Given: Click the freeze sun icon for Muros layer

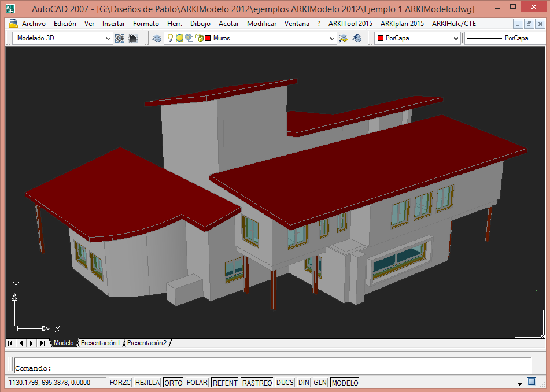Looking at the screenshot, I should pyautogui.click(x=179, y=38).
